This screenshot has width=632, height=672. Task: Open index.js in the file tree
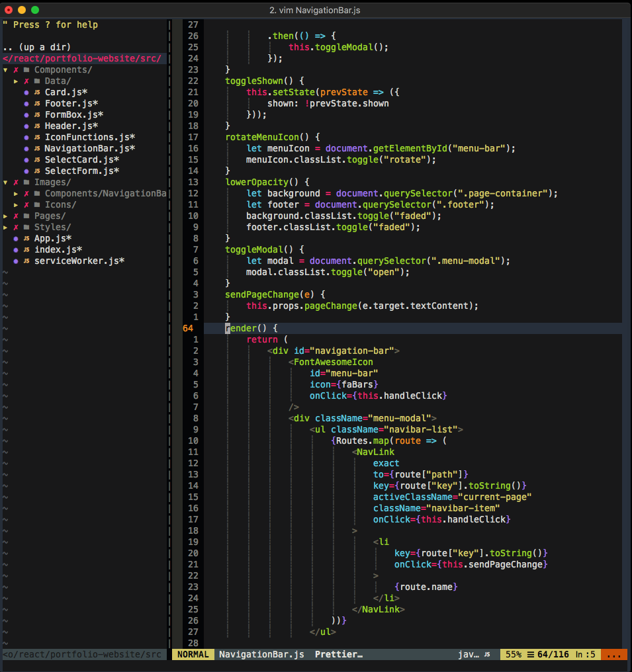pos(58,249)
